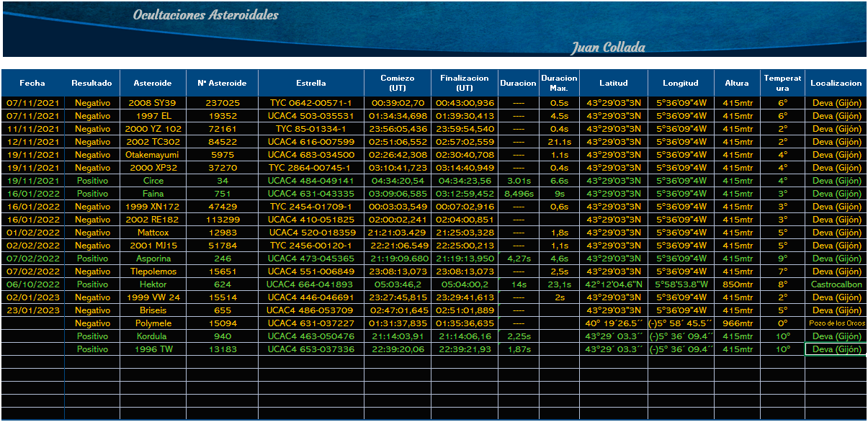Select the "8,496s" duration cell
868x422 pixels.
click(518, 194)
